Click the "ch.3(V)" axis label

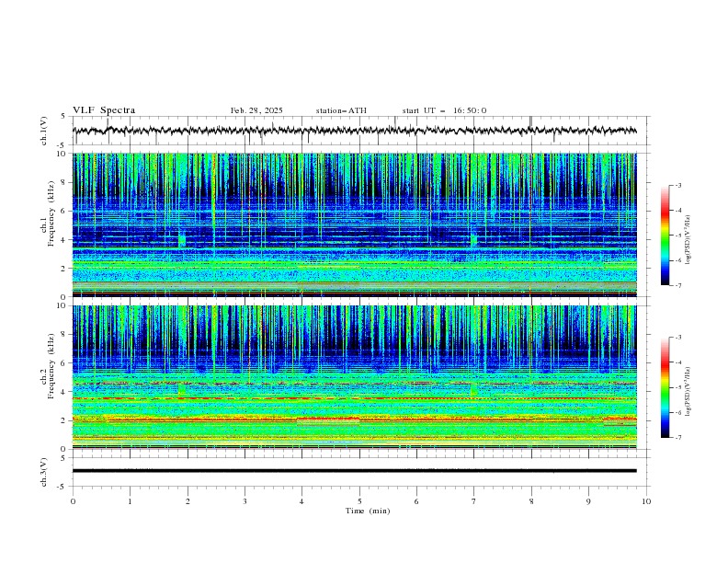click(44, 472)
